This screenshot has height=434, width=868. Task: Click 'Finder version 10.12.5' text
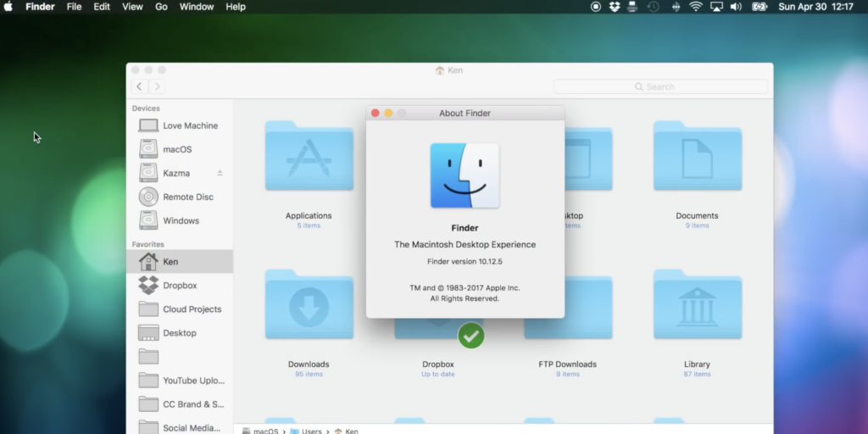[465, 261]
